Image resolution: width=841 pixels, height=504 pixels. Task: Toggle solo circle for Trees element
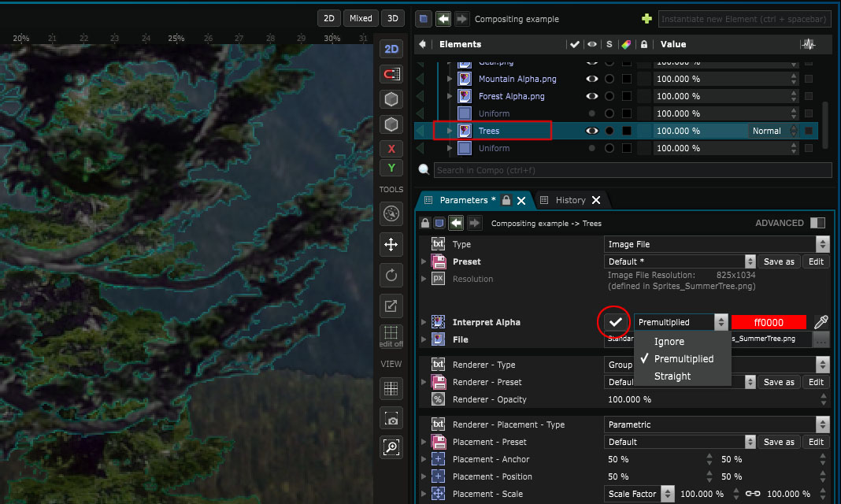(609, 130)
